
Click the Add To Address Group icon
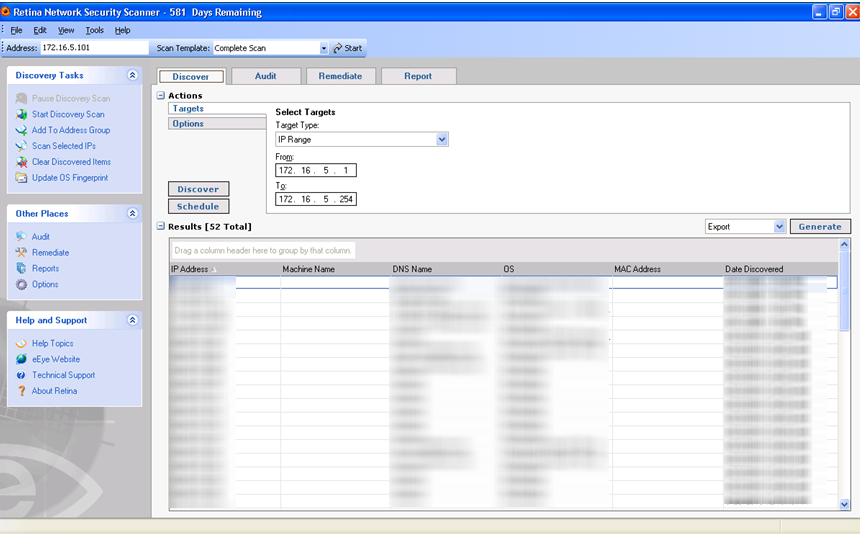[21, 130]
